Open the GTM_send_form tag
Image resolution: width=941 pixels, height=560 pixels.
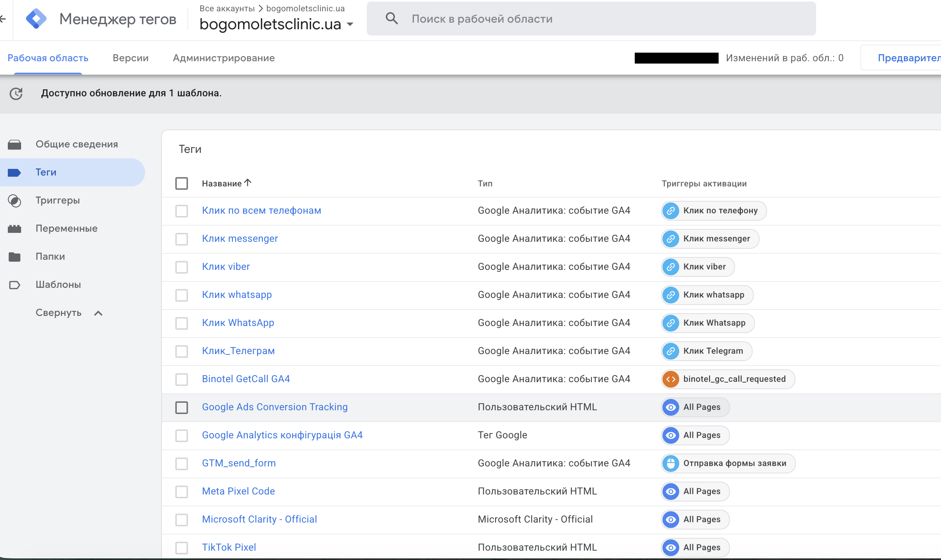[x=239, y=463]
